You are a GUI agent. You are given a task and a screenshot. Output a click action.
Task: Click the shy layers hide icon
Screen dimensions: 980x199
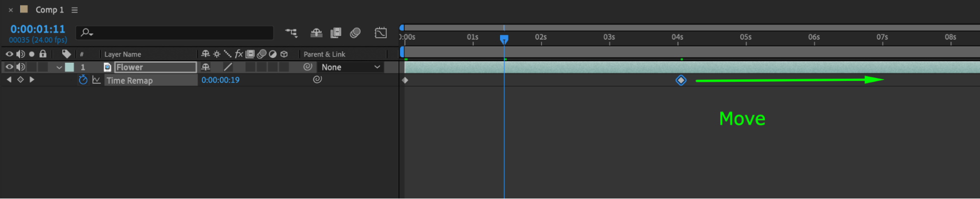point(316,33)
